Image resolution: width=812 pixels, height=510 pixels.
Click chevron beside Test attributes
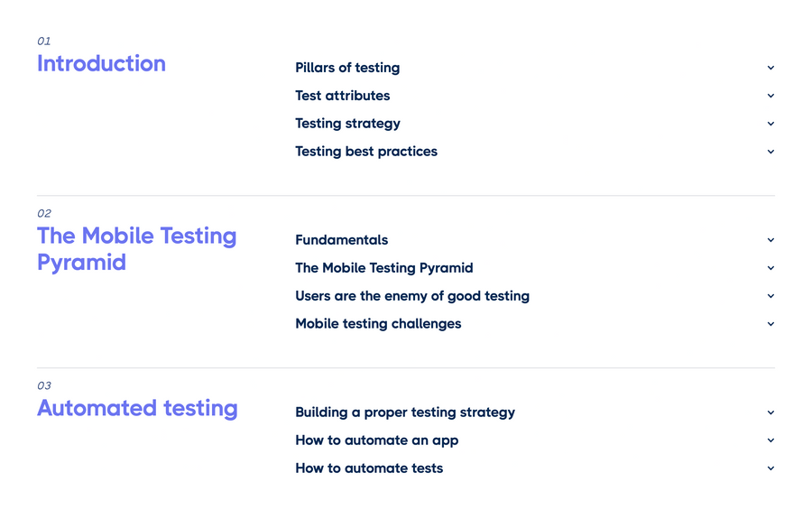click(x=770, y=96)
